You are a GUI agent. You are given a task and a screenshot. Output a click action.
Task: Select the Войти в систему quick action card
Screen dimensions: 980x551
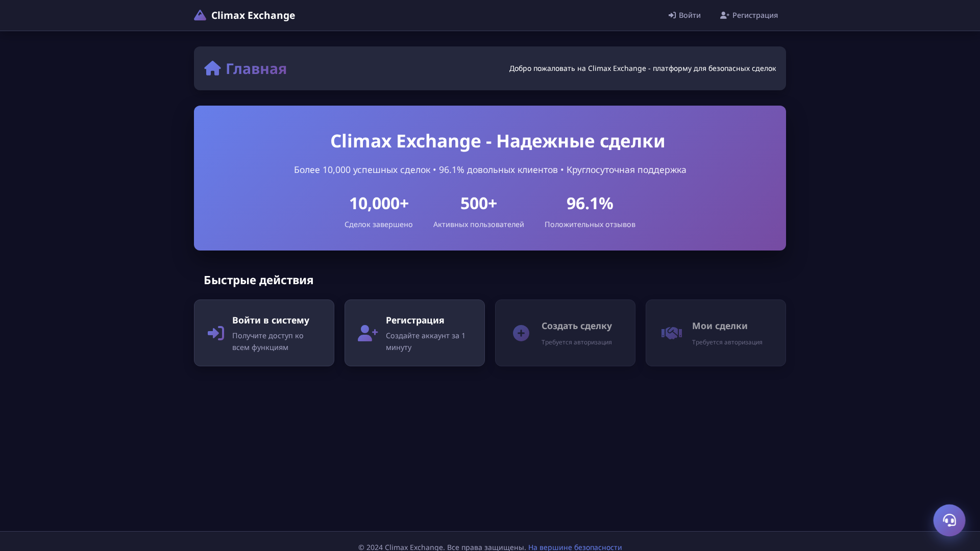[x=264, y=333]
